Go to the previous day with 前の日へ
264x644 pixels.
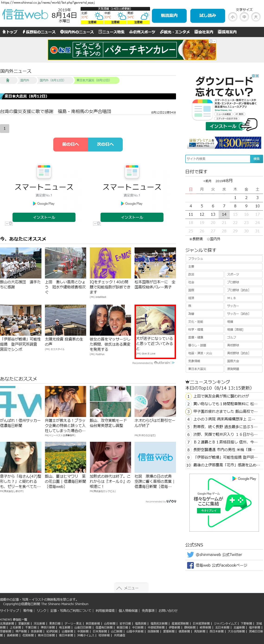click(70, 144)
